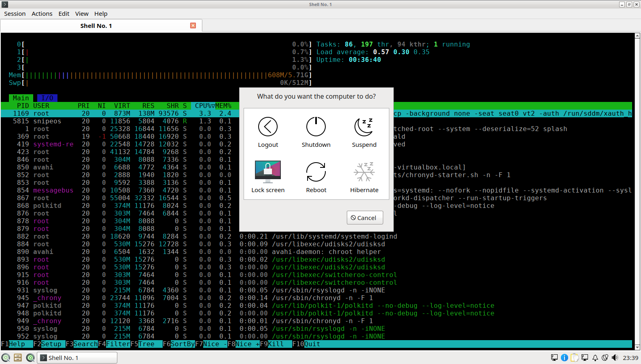The image size is (641, 364).
Task: Click F8 Nice + in htop footer
Action: pos(244,344)
